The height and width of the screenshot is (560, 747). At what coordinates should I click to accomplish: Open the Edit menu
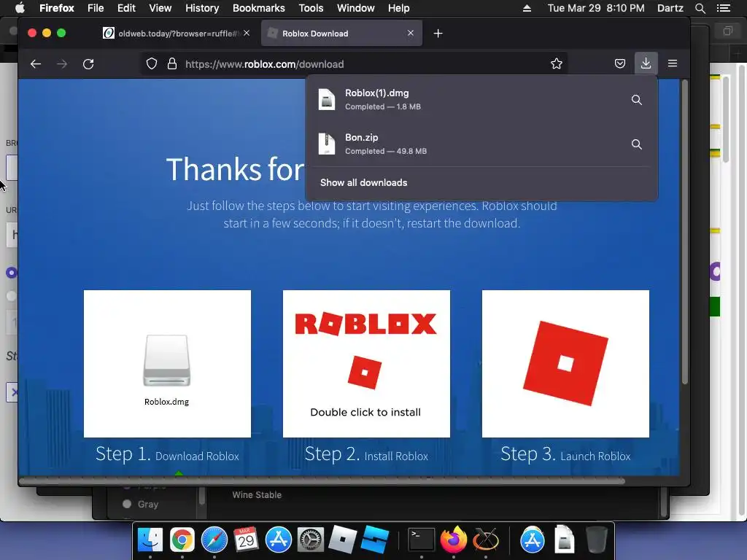click(126, 8)
